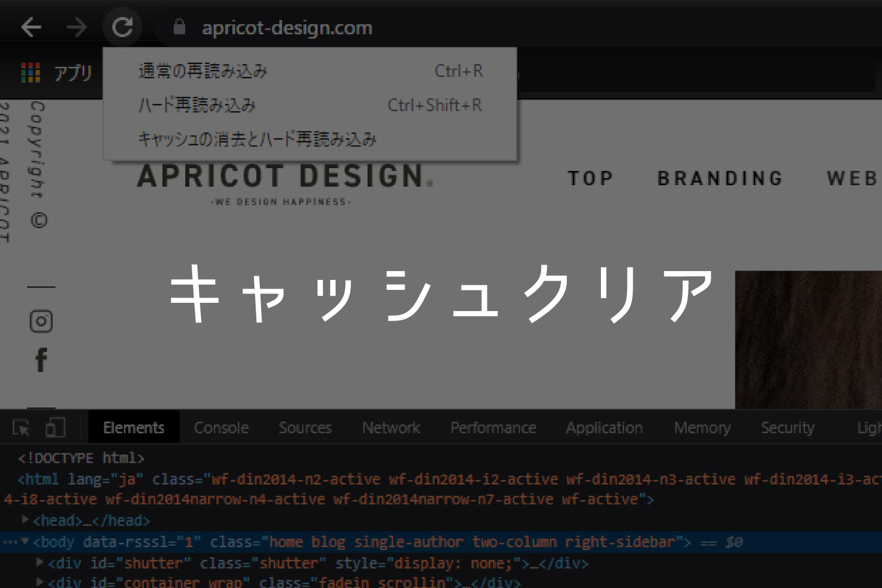Activate the DevTools inspect element cursor icon
The width and height of the screenshot is (882, 588).
click(22, 427)
